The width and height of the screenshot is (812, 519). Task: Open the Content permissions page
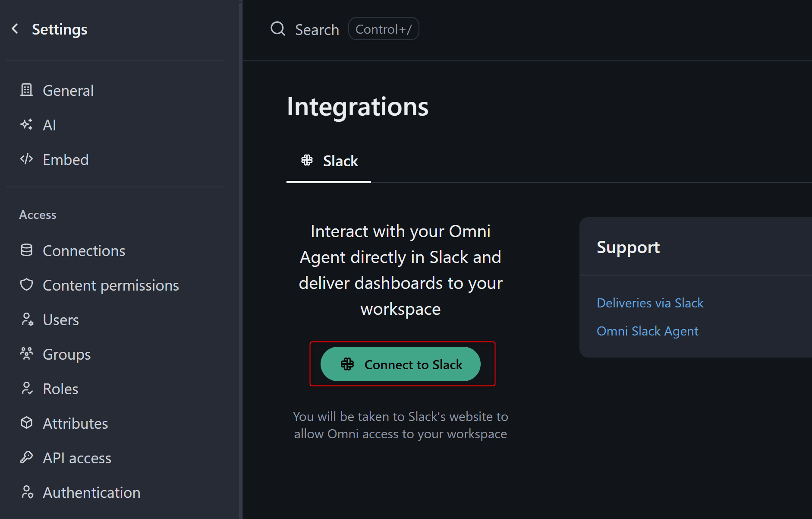[x=110, y=285]
